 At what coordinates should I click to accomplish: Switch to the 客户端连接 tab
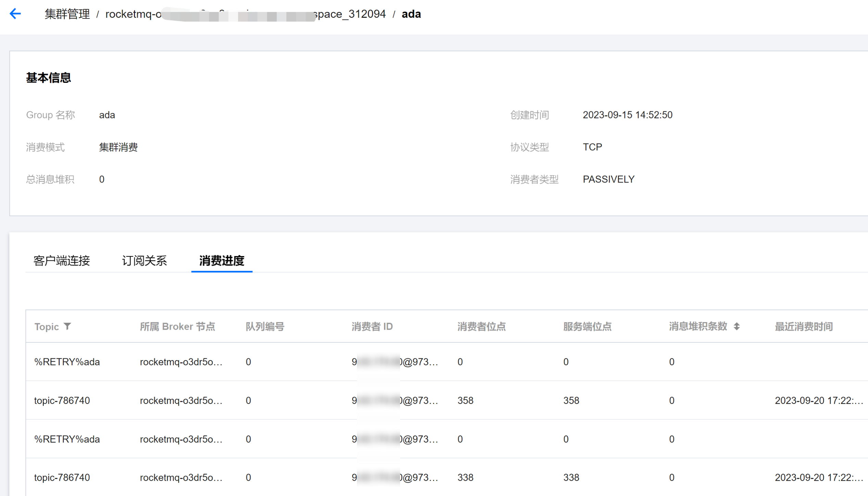(62, 260)
